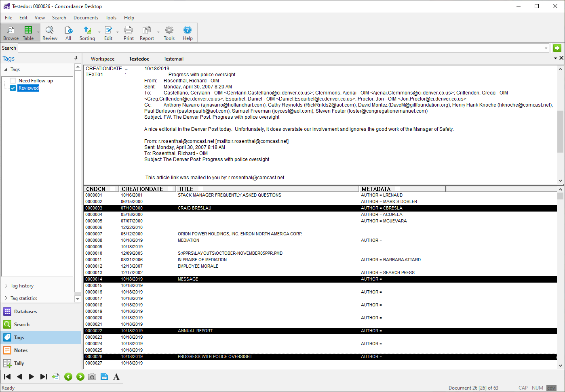Click the document text pane's vertical scrollbar thumb
565x392 pixels.
tap(560, 131)
